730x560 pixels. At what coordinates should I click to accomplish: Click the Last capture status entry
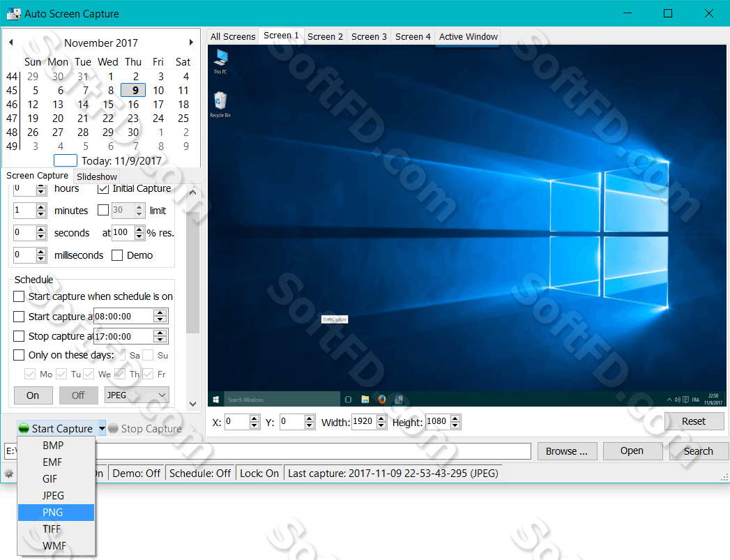[393, 474]
